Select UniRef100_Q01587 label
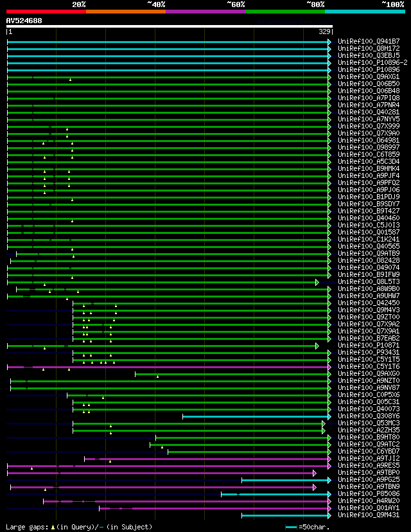 [x=369, y=232]
